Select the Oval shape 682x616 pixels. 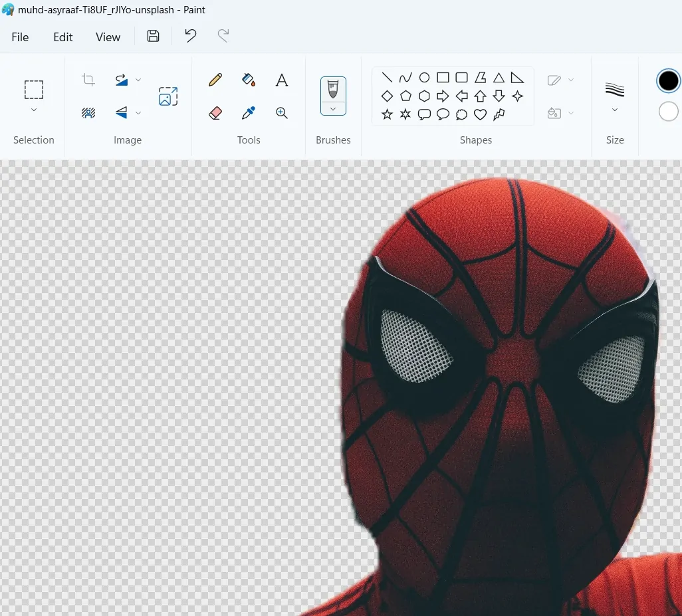[x=424, y=77]
